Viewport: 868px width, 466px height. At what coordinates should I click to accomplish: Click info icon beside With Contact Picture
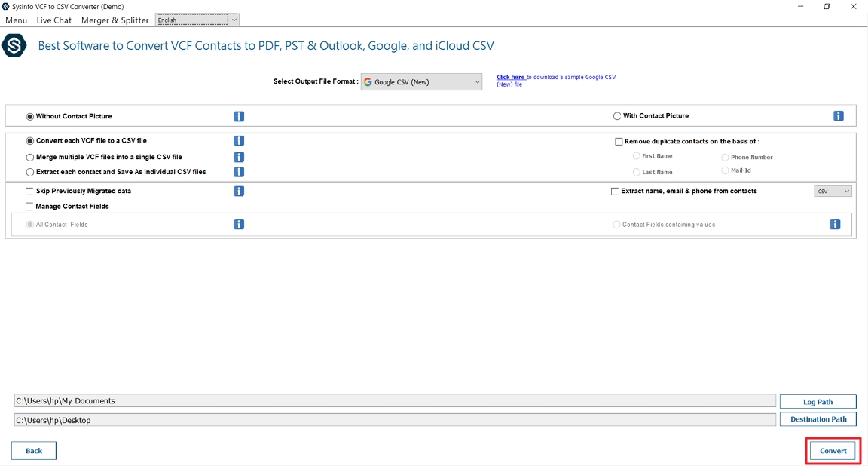click(x=839, y=116)
